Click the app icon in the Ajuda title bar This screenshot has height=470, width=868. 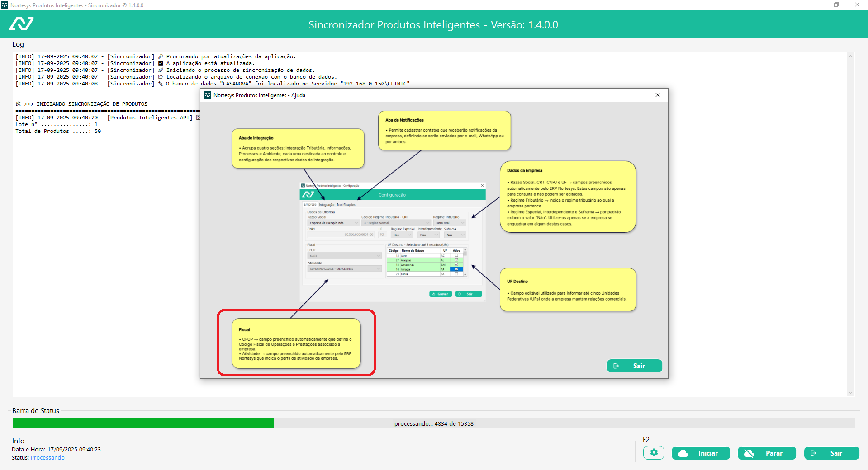[x=208, y=95]
